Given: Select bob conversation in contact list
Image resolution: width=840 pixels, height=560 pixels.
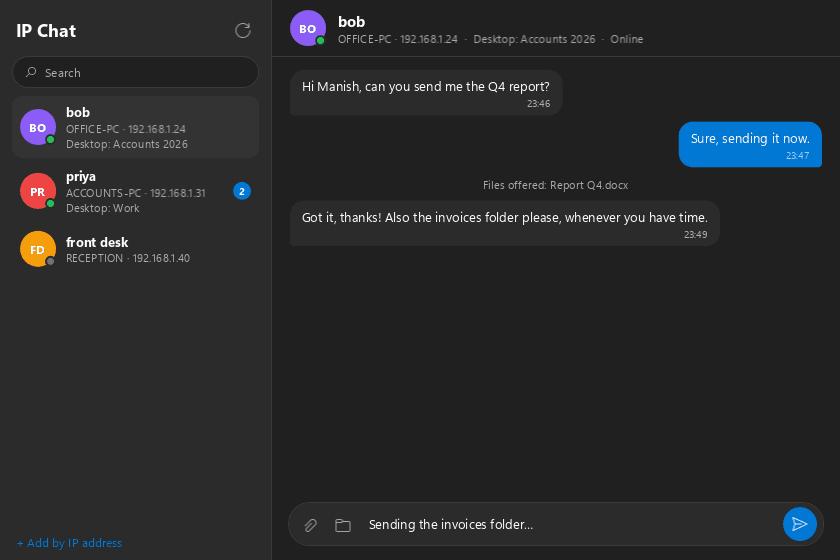Looking at the screenshot, I should [x=136, y=128].
